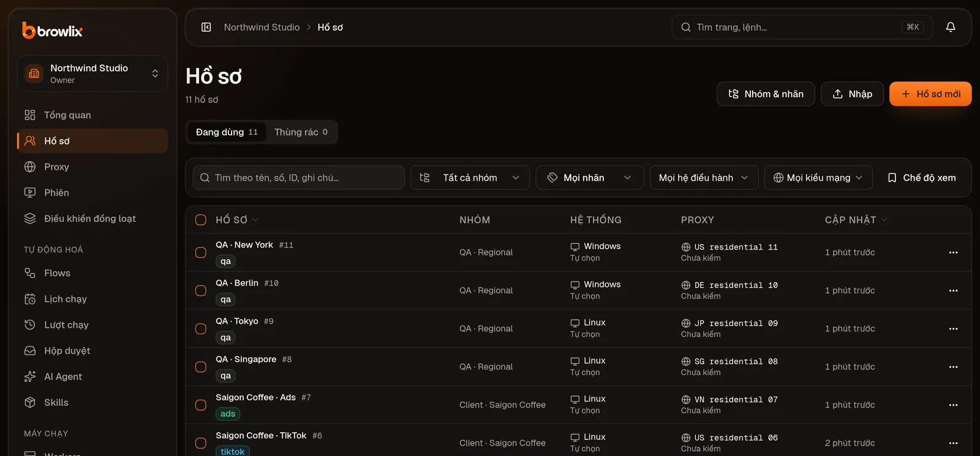Screen dimensions: 980x456
Task: Sort by Cập nhật column
Action: [x=856, y=220]
